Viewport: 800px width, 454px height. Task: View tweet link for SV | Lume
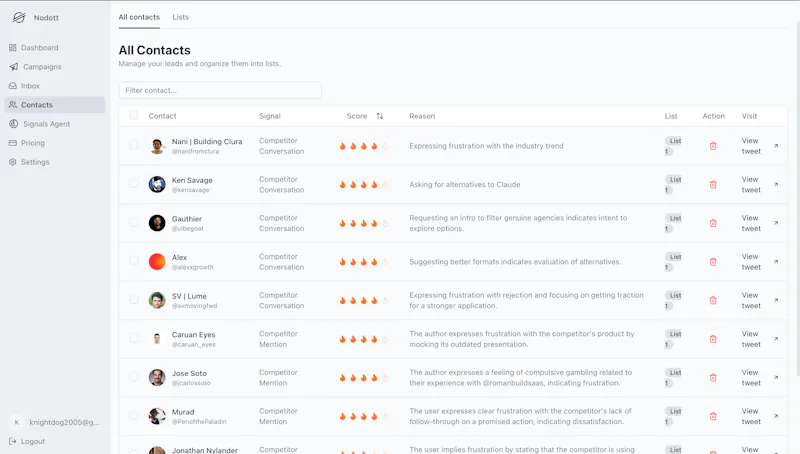751,300
